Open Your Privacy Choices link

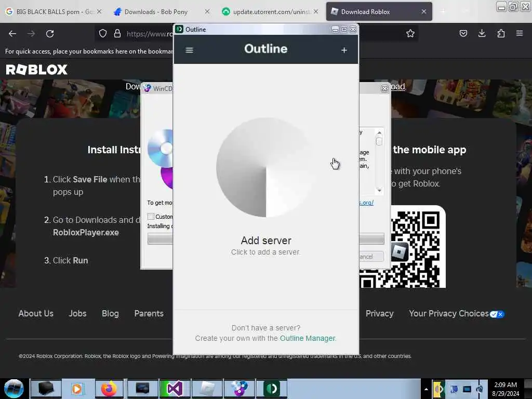[x=456, y=313]
